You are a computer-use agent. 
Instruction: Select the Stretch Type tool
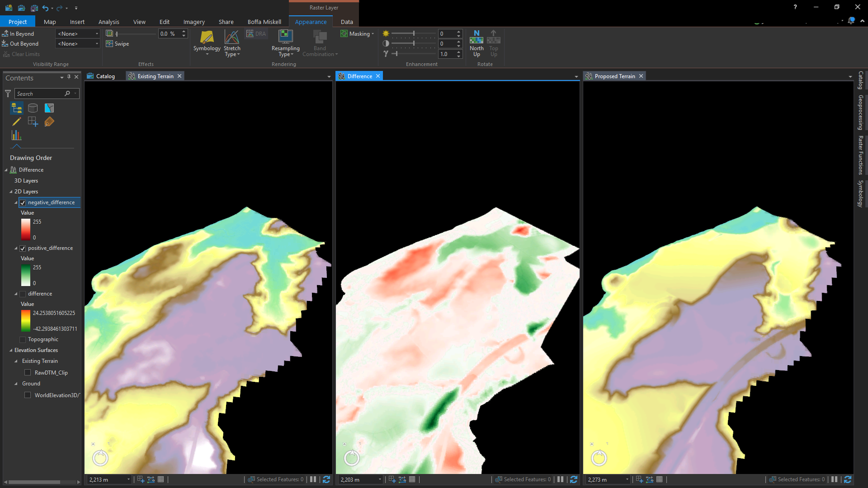pyautogui.click(x=232, y=43)
